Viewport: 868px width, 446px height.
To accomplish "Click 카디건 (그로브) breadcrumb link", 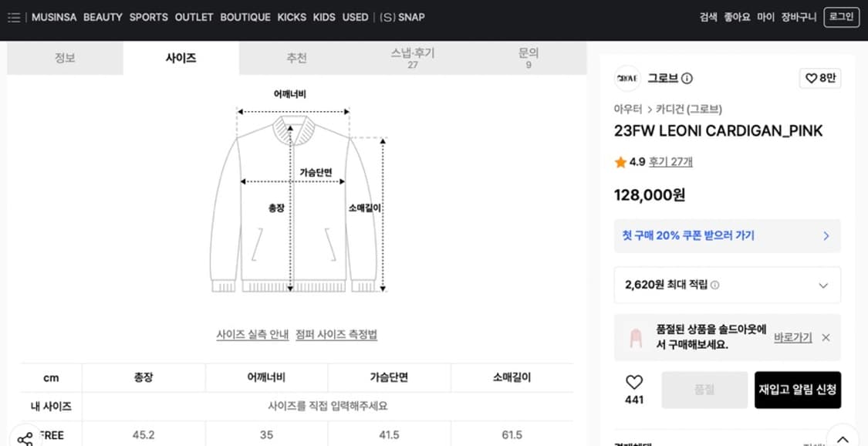I will [689, 109].
